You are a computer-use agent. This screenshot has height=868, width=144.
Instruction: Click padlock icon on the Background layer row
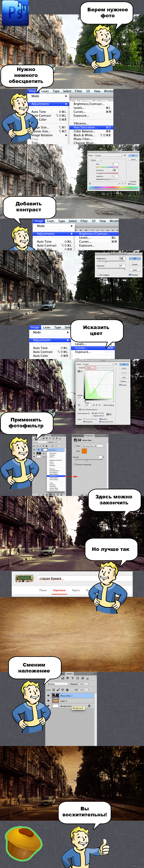click(x=89, y=706)
